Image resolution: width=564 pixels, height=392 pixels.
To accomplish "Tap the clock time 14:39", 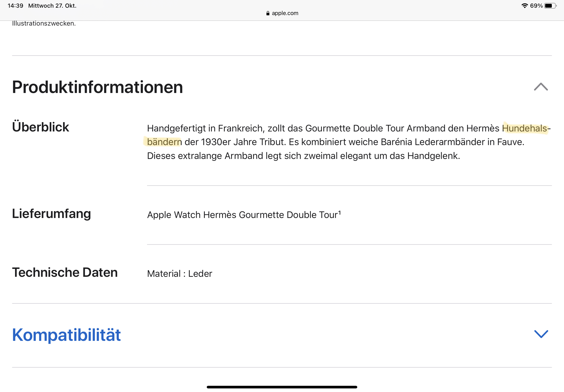I will 15,6.
